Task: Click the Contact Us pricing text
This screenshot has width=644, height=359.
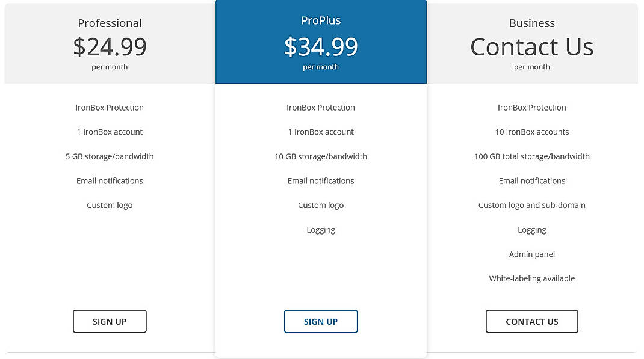Action: (x=531, y=47)
